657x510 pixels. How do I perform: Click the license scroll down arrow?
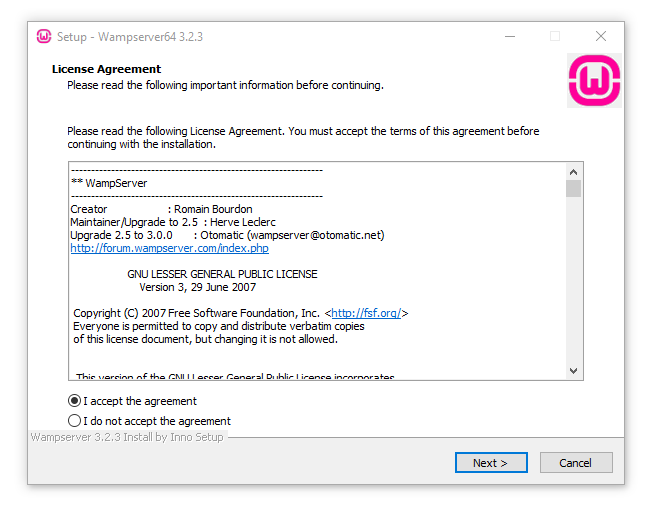(573, 370)
